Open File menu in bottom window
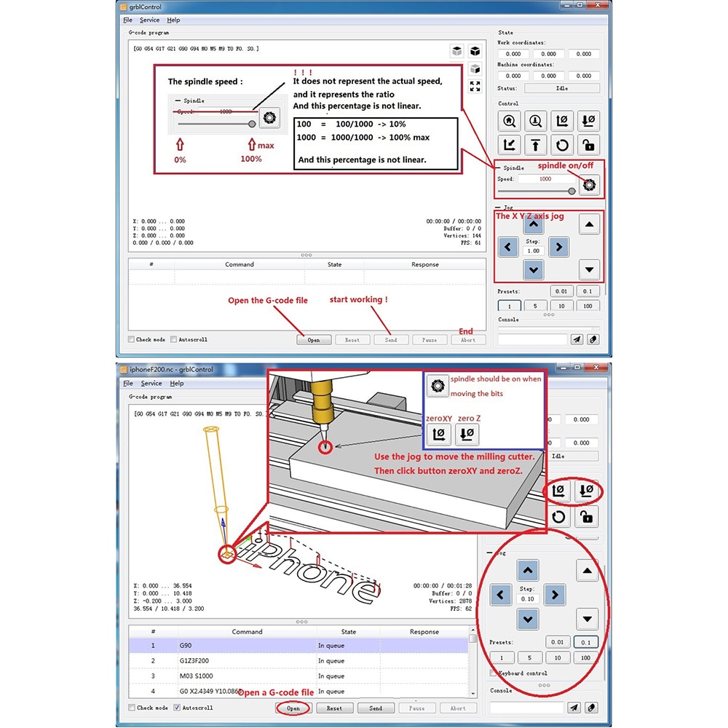 click(x=128, y=383)
